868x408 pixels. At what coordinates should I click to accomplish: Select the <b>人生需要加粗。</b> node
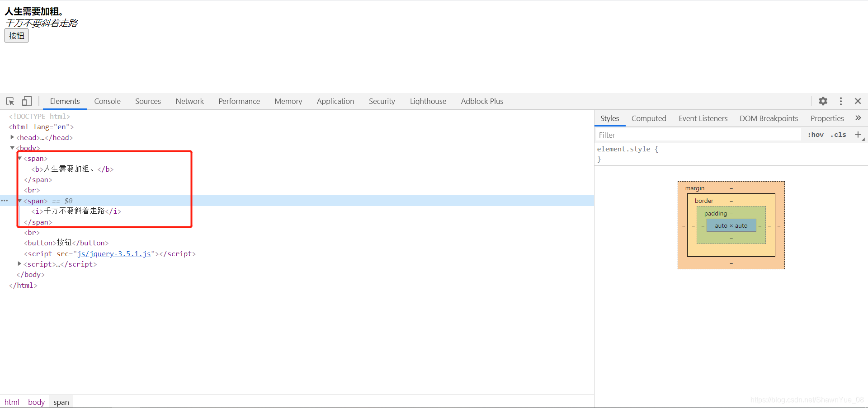72,169
